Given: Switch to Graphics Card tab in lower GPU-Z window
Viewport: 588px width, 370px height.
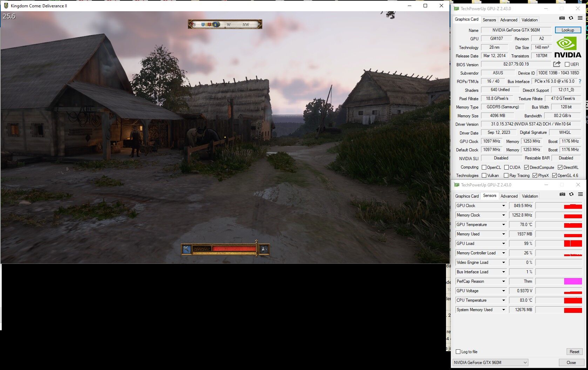Looking at the screenshot, I should [x=467, y=196].
